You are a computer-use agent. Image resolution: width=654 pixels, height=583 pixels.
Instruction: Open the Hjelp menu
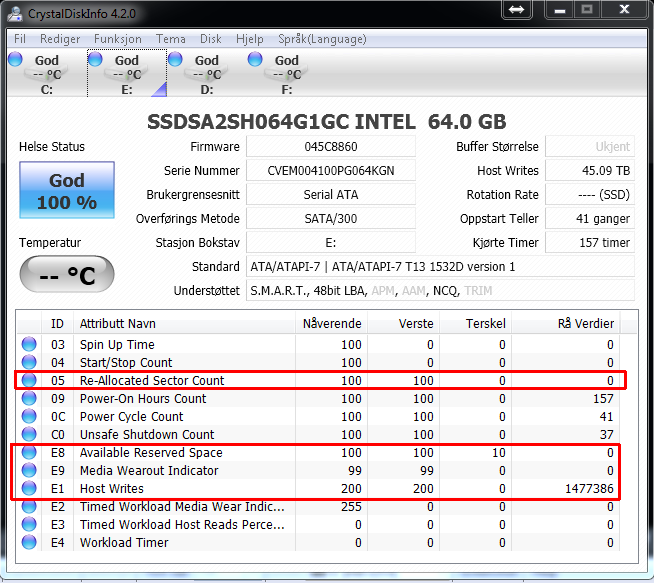coord(249,39)
